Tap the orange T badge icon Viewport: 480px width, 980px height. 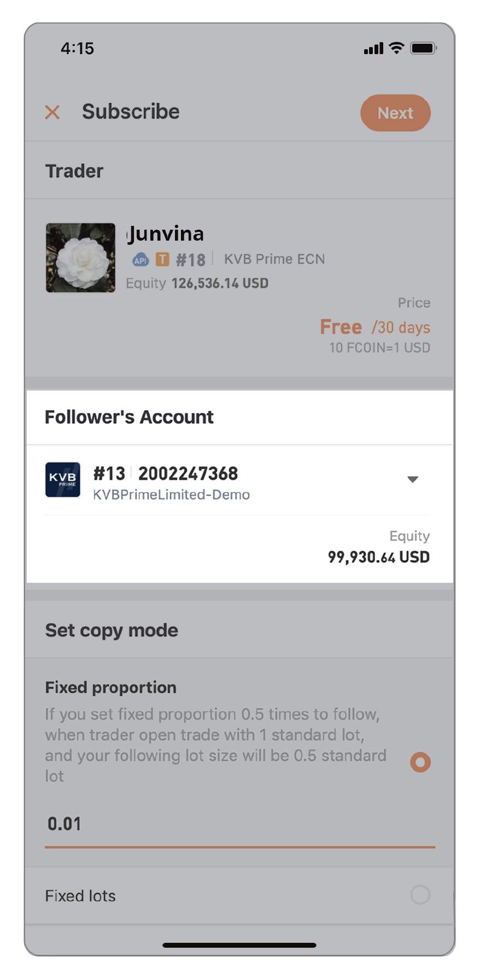[x=162, y=259]
